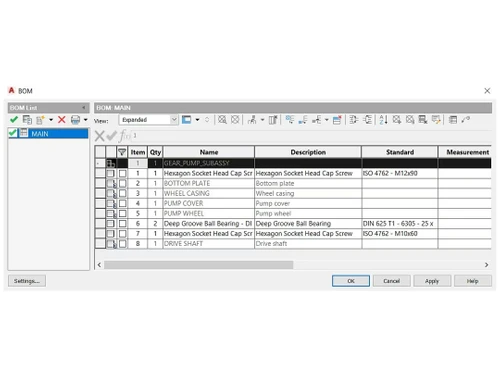The width and height of the screenshot is (500, 375).
Task: Click the export icon with orange arrow
Action: (436, 120)
